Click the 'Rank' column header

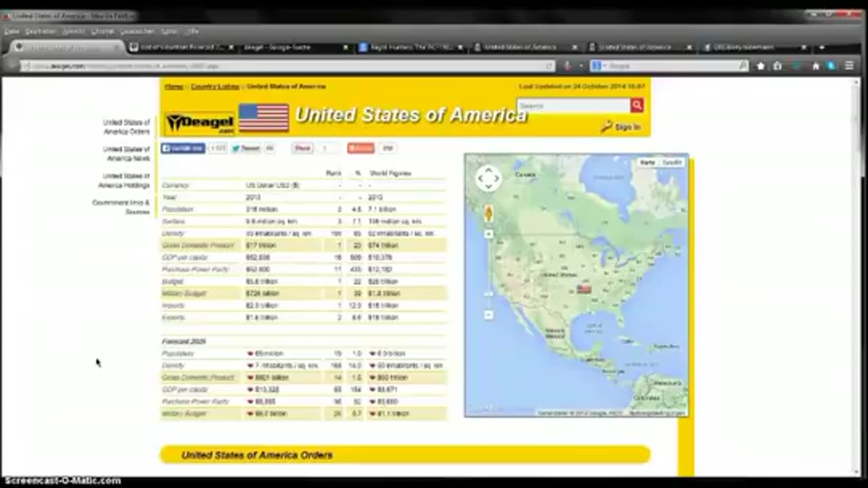pos(334,174)
